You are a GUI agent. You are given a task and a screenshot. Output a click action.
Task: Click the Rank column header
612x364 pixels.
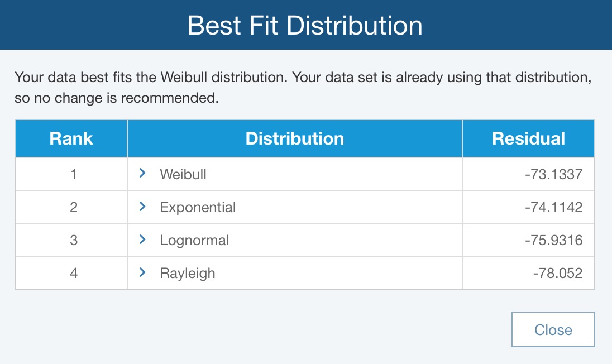(x=71, y=138)
